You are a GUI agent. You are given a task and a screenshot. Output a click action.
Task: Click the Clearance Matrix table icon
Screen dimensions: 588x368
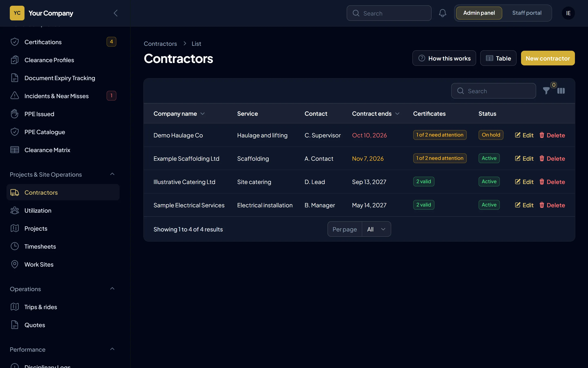click(14, 150)
